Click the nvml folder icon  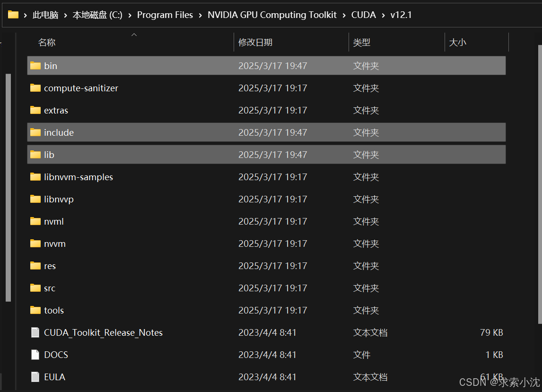coord(35,221)
